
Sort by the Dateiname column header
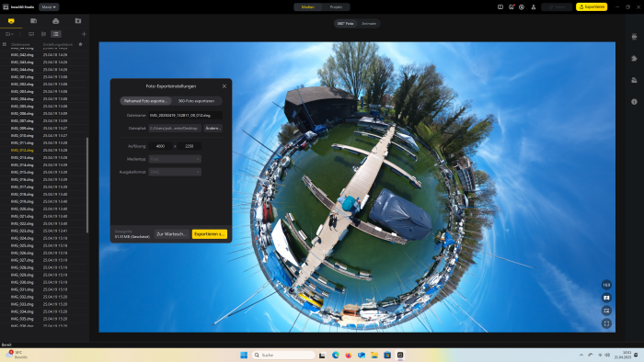point(20,44)
